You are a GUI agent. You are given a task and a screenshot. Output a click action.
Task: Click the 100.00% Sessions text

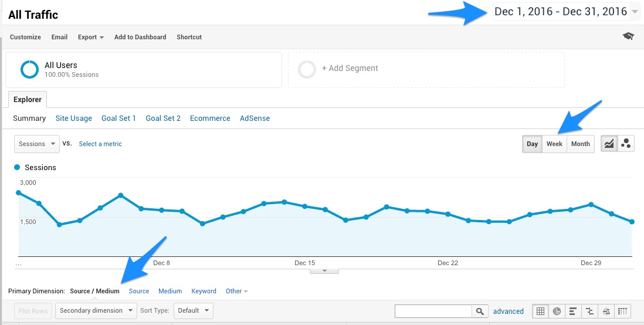(x=72, y=75)
